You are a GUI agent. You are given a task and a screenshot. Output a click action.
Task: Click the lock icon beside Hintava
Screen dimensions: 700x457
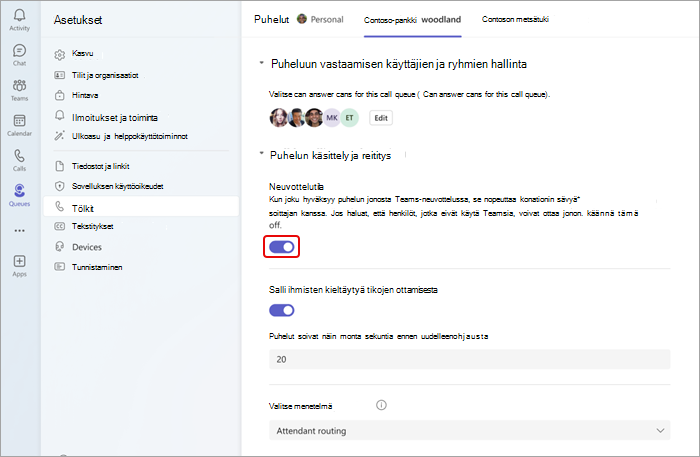point(59,95)
